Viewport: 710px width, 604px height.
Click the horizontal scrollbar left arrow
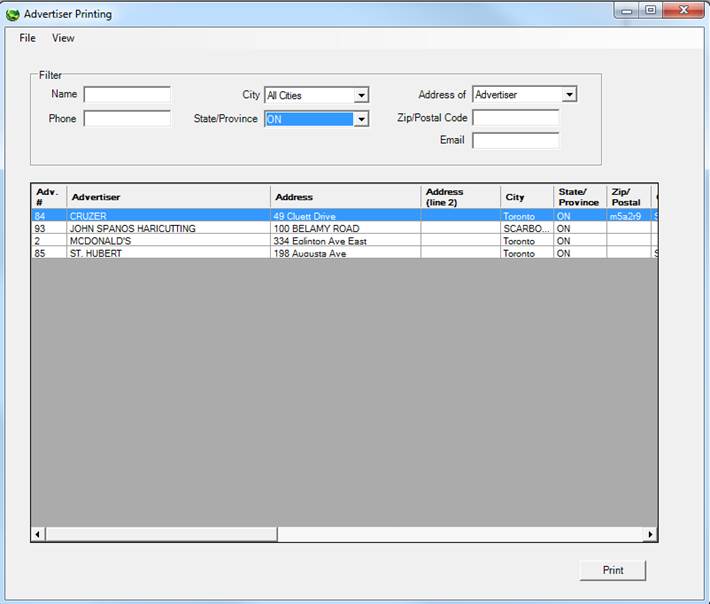[38, 535]
